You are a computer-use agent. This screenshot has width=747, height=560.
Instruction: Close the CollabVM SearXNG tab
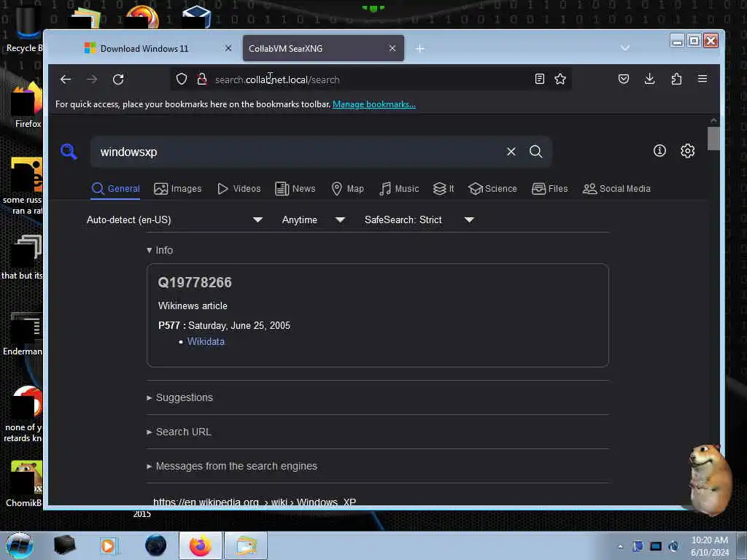pos(392,48)
